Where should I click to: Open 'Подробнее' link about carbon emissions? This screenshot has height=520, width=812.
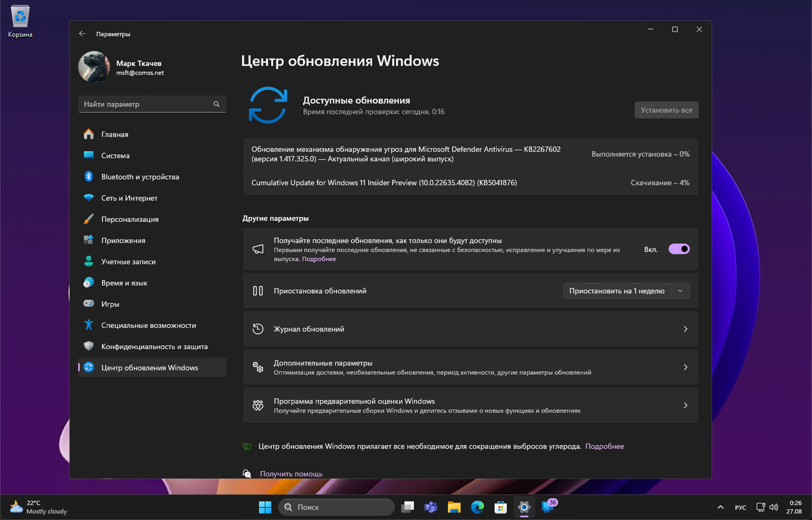605,446
